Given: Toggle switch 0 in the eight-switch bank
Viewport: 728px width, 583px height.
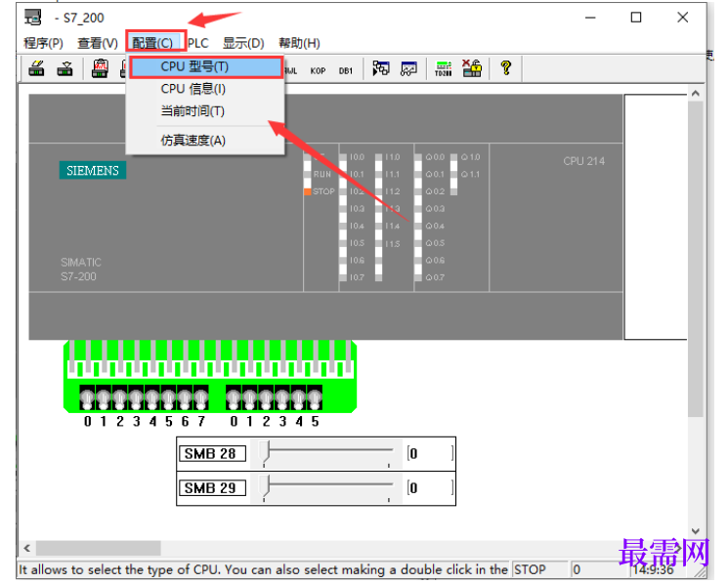Looking at the screenshot, I should click(x=87, y=397).
